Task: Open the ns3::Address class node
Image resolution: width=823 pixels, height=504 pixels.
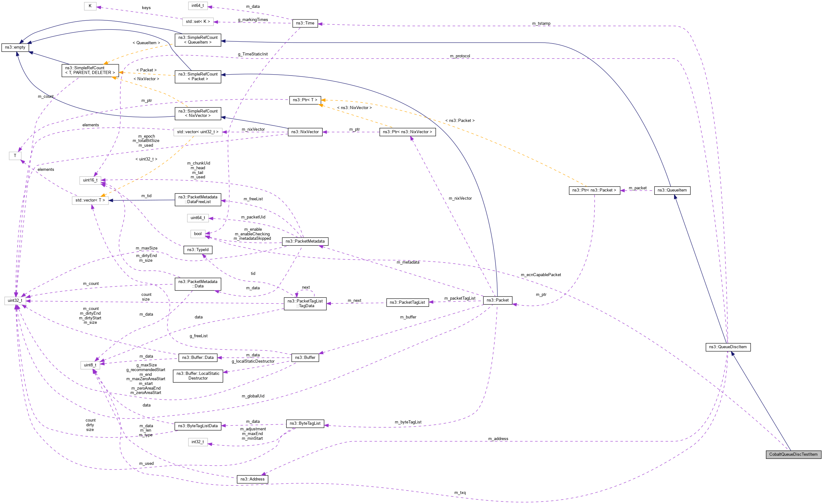Action: tap(252, 479)
